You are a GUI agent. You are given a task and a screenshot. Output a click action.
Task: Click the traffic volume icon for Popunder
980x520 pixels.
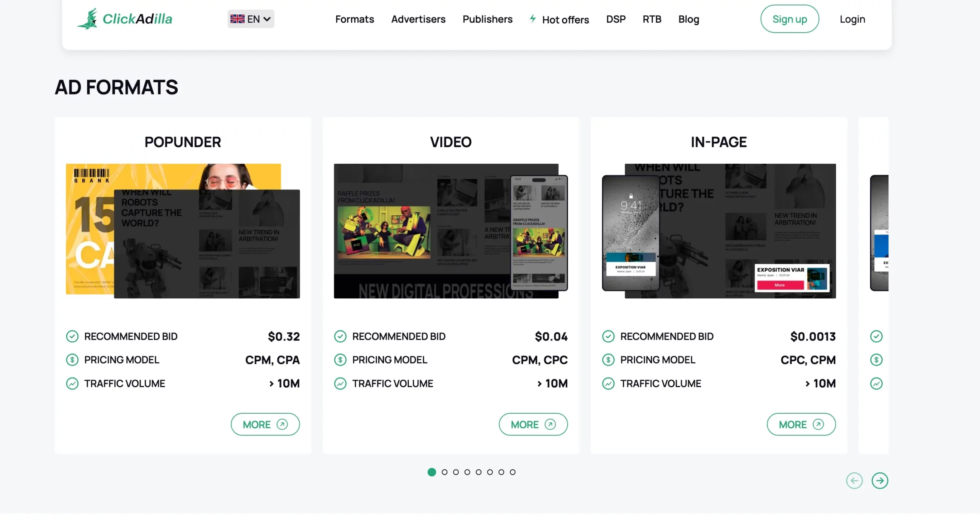[x=72, y=383]
